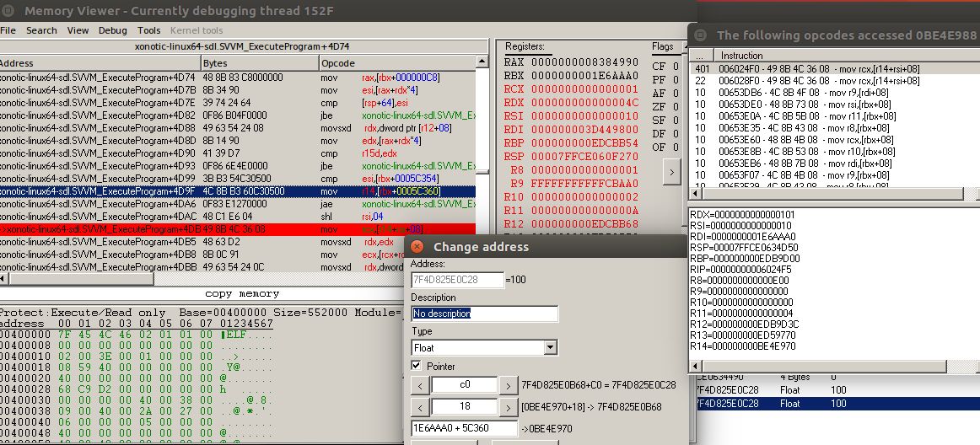Click the copy memory bar
This screenshot has width=980, height=445.
coord(243,293)
